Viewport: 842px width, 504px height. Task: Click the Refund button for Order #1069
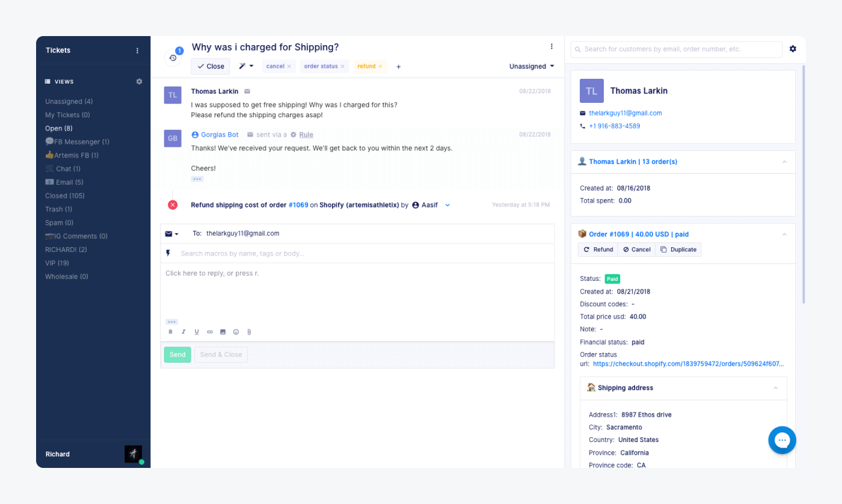(x=598, y=249)
